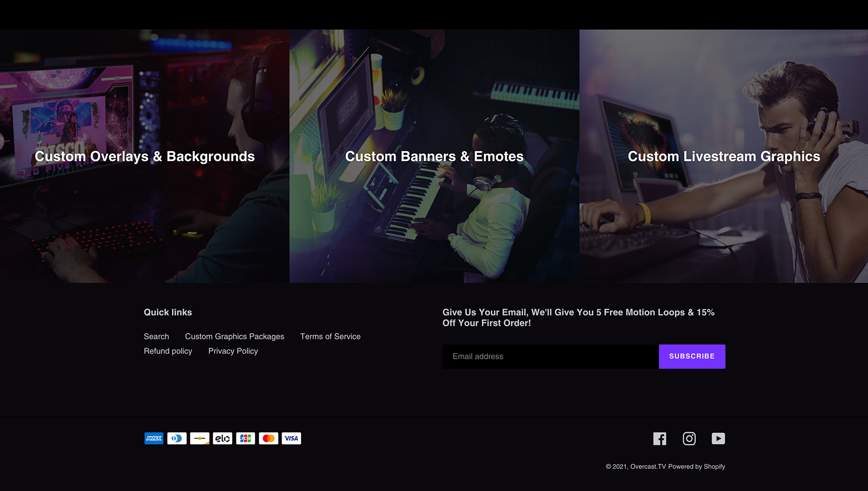This screenshot has height=491, width=868.
Task: Open Custom Graphics Packages link
Action: [235, 336]
